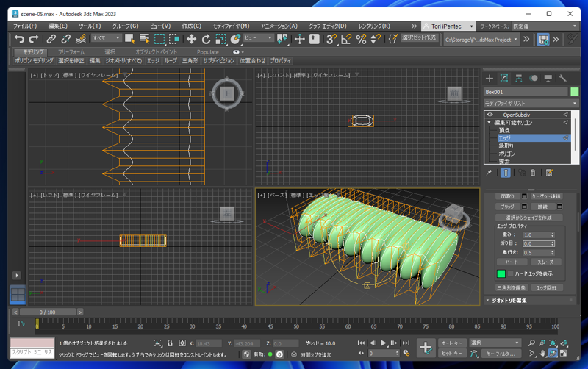Open the Modifier List dropdown

(531, 103)
